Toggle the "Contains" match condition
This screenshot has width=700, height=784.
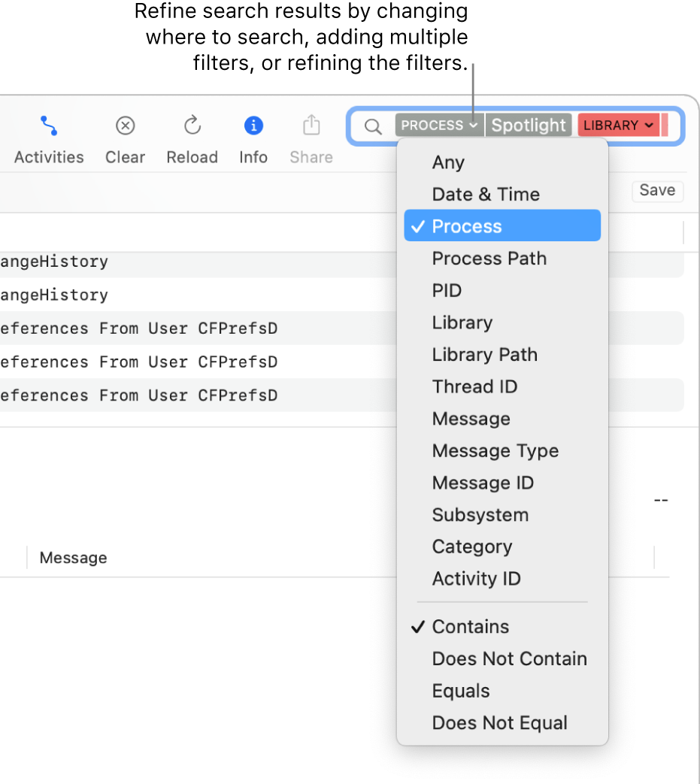(470, 626)
